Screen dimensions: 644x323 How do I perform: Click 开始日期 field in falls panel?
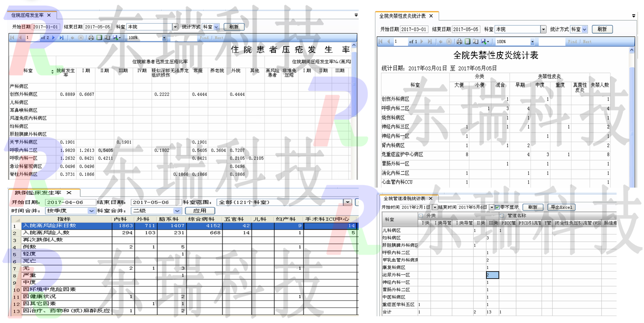click(x=70, y=202)
